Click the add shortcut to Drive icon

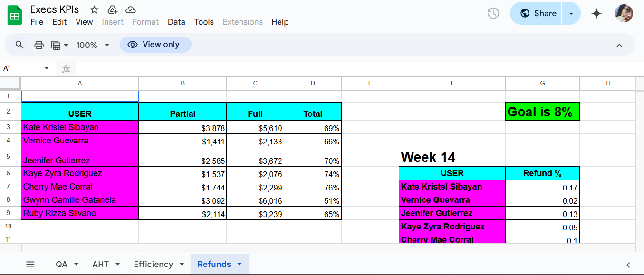[x=113, y=9]
